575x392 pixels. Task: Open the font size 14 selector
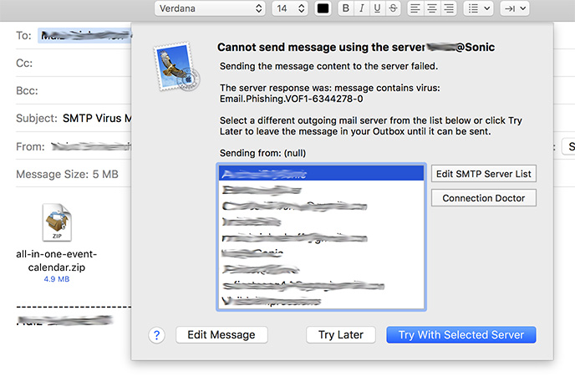point(290,8)
